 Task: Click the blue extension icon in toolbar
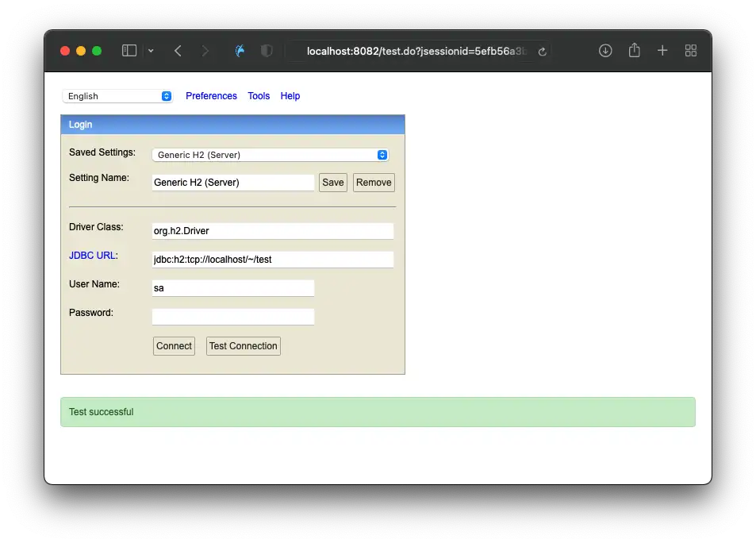point(240,51)
